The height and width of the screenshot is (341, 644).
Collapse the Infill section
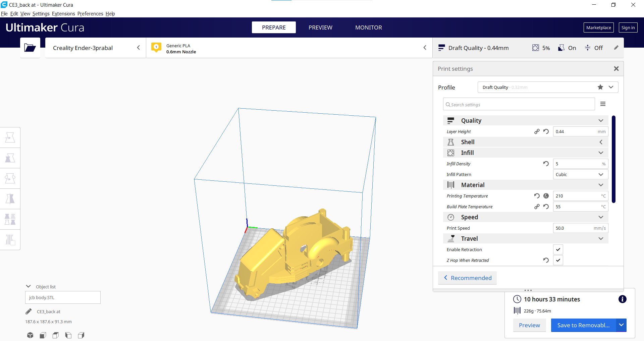526,153
